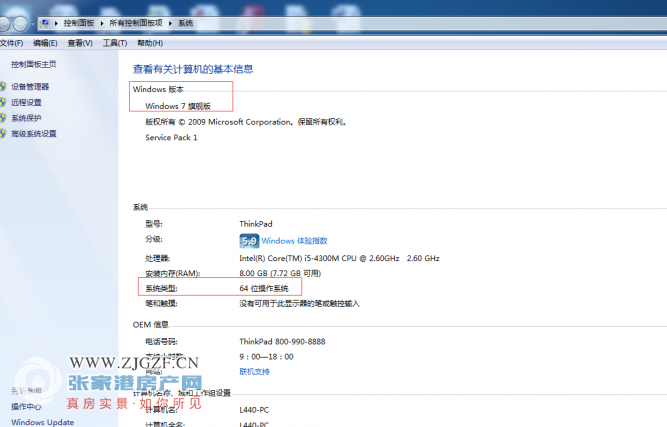Click the Intel Core i5-4300M processor value
Screen dimensions: 667x427
pos(339,258)
